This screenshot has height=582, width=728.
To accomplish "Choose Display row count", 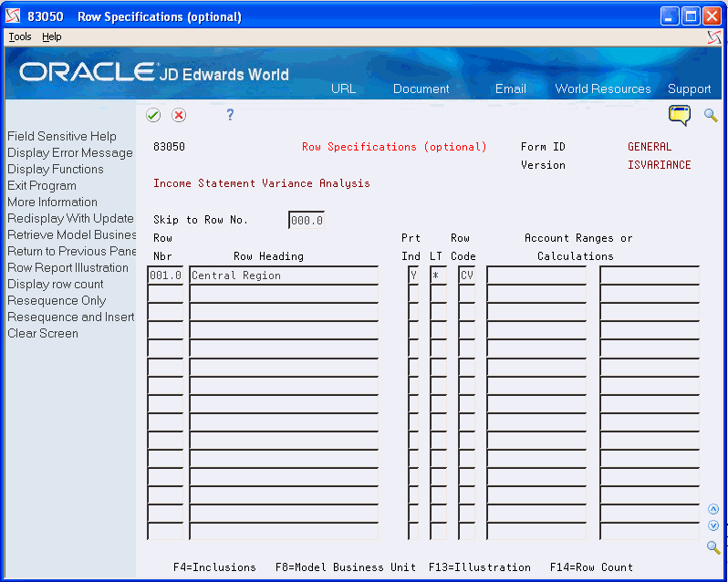I will (56, 284).
